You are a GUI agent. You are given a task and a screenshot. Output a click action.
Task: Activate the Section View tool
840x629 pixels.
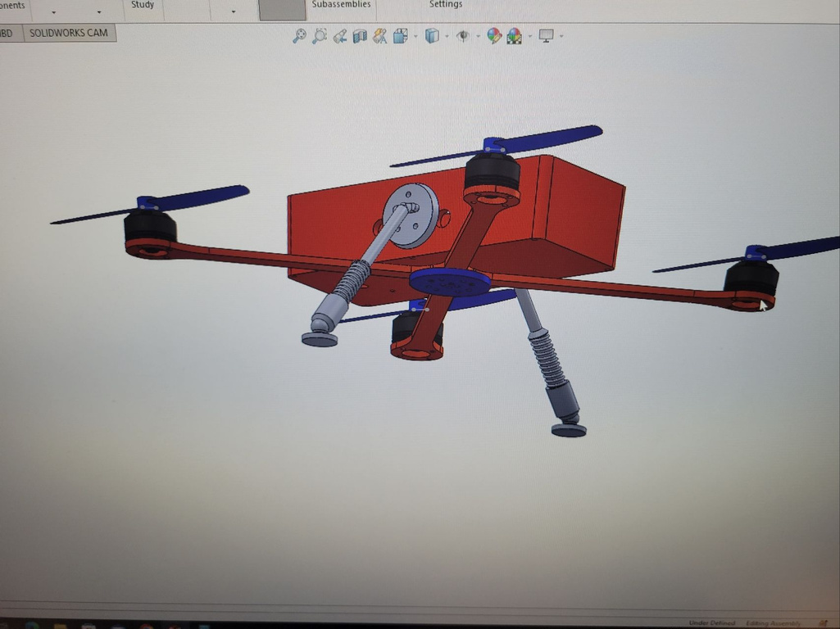(360, 36)
